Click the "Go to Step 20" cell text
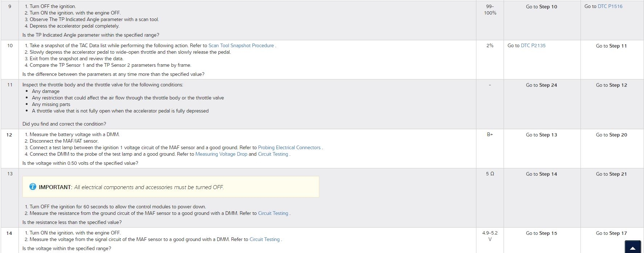Screen dimensions: 644x253 click(x=611, y=135)
